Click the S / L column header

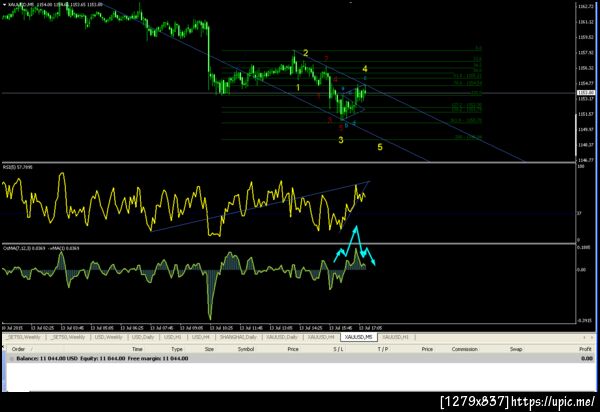(x=338, y=349)
